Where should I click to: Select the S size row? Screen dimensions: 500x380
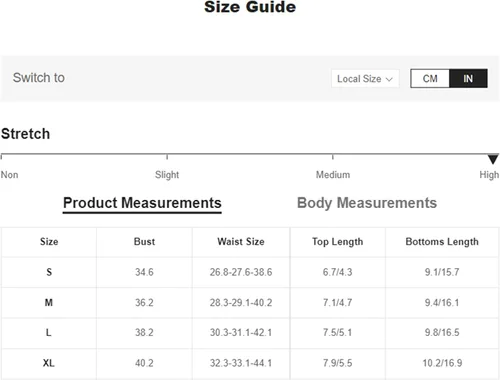point(250,272)
